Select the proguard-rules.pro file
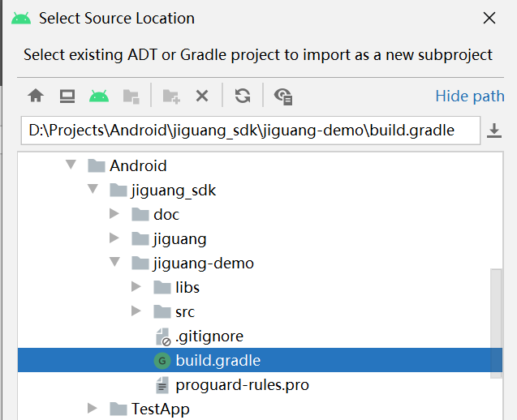Viewport: 517px width, 420px height. click(x=242, y=385)
